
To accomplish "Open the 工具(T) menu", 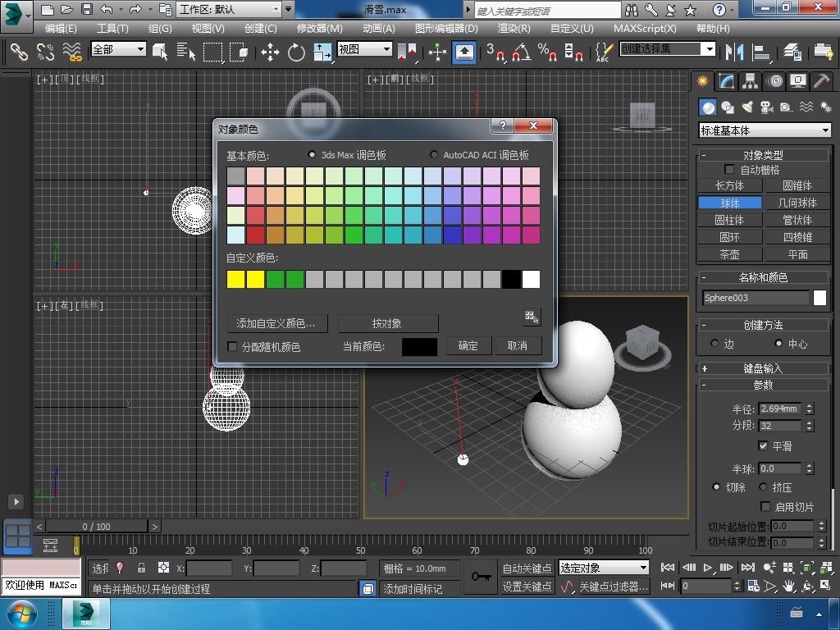I will [x=112, y=29].
